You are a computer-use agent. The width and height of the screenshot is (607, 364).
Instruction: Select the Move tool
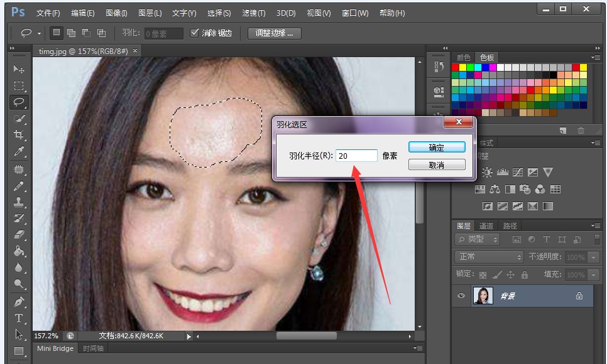click(19, 69)
